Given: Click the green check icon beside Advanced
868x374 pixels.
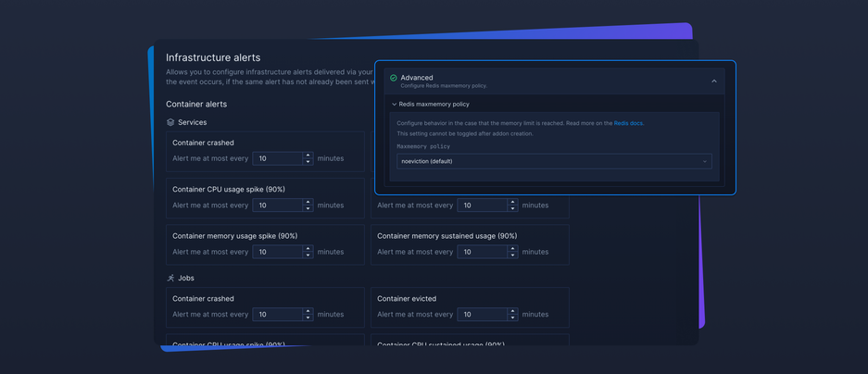Looking at the screenshot, I should pyautogui.click(x=393, y=78).
